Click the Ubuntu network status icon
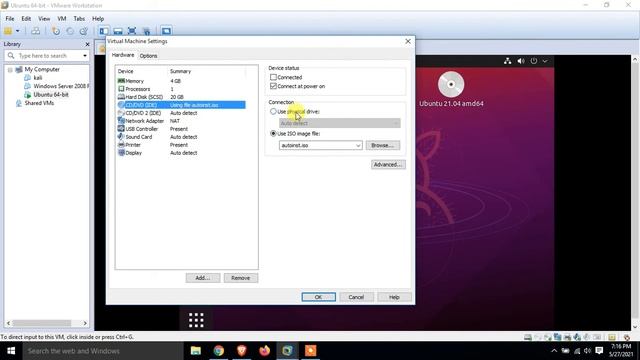Viewport: 640px width, 360px height. point(507,61)
